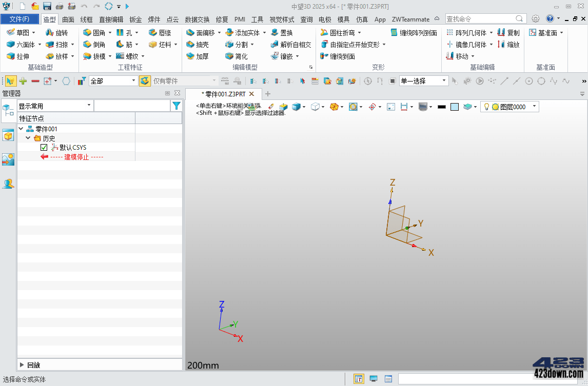This screenshot has width=588, height=386.
Task: Switch to the 钣金 ribbon tab
Action: (x=135, y=19)
